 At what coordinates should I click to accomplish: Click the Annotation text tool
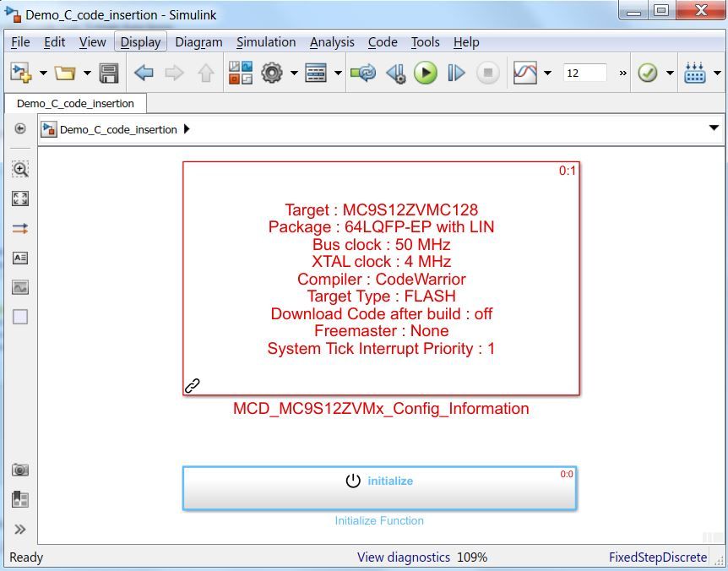pyautogui.click(x=20, y=258)
